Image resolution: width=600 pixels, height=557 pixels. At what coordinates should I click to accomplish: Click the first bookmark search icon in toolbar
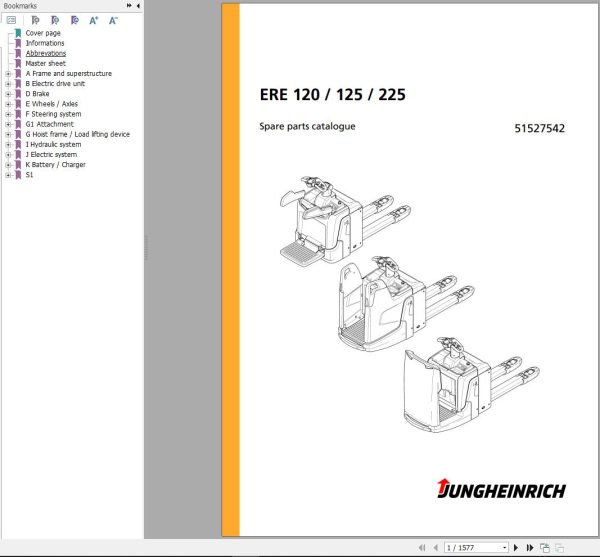(x=35, y=20)
